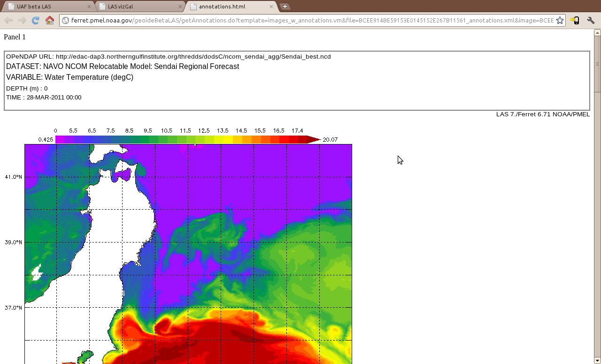
Task: Close the LAS vizGal tab
Action: [180, 7]
